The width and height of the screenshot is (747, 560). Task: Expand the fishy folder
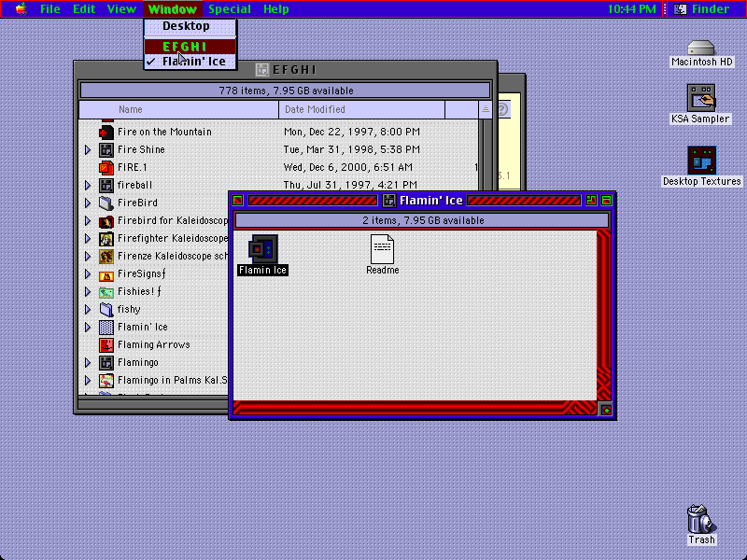88,309
